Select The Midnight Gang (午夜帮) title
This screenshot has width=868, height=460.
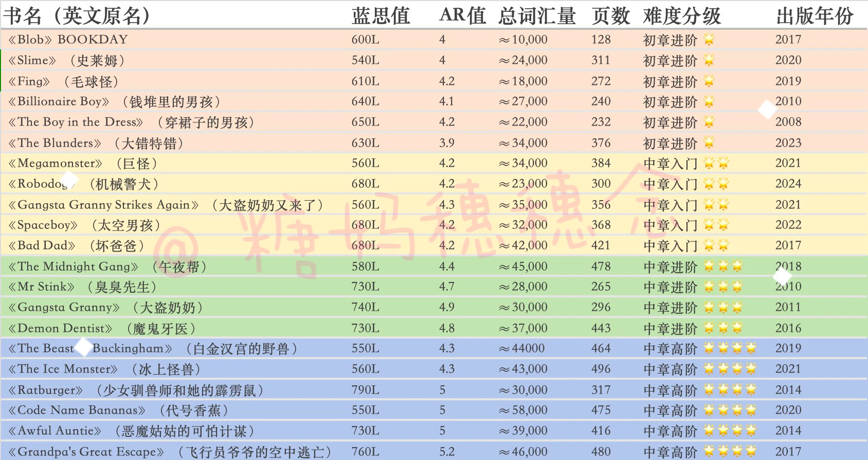(107, 267)
